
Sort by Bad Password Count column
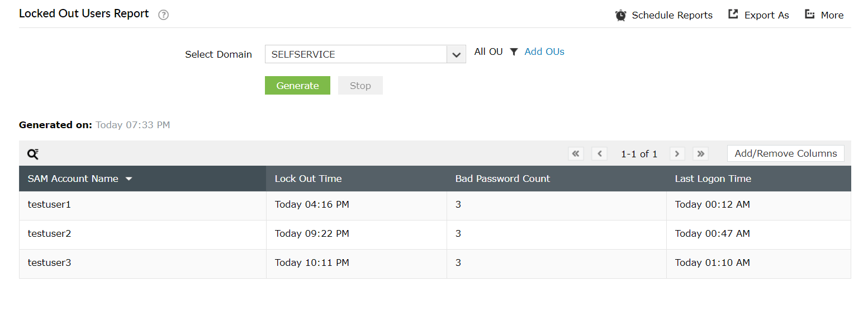coord(502,179)
